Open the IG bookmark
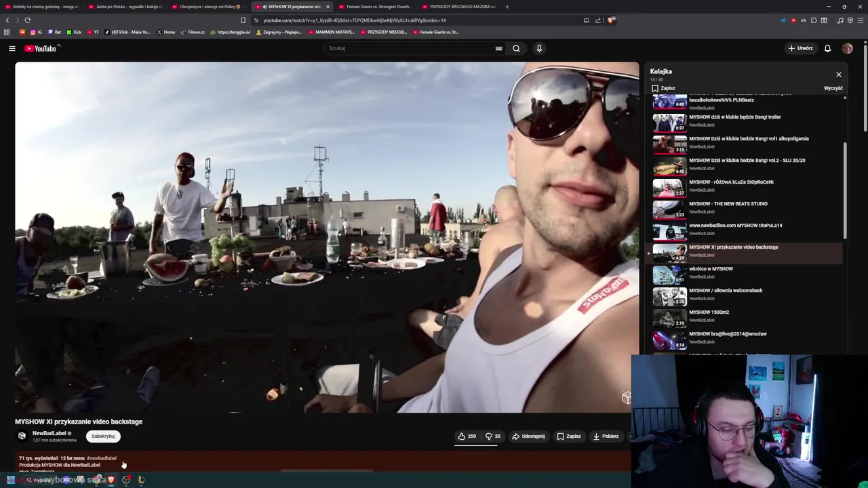This screenshot has width=868, height=488. (36, 32)
